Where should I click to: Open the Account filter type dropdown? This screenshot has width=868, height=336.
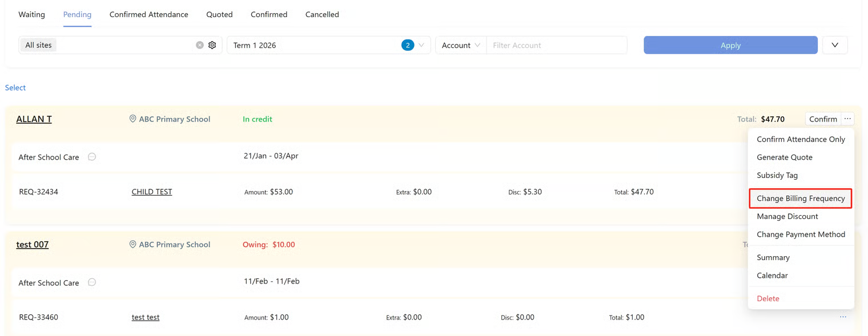[461, 45]
